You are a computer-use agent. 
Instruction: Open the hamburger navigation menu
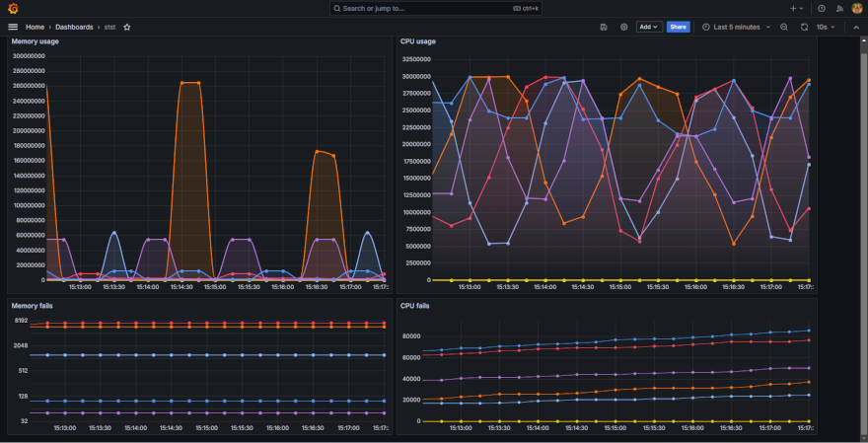(13, 27)
